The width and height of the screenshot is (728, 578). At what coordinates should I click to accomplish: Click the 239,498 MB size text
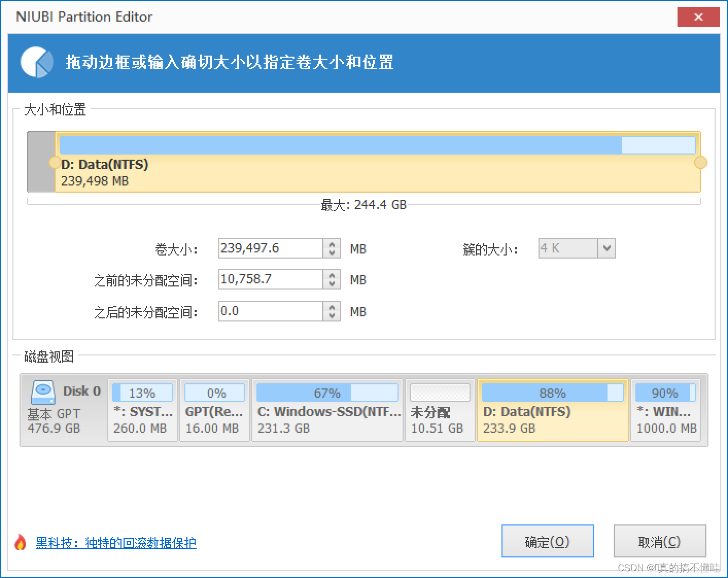[x=95, y=181]
